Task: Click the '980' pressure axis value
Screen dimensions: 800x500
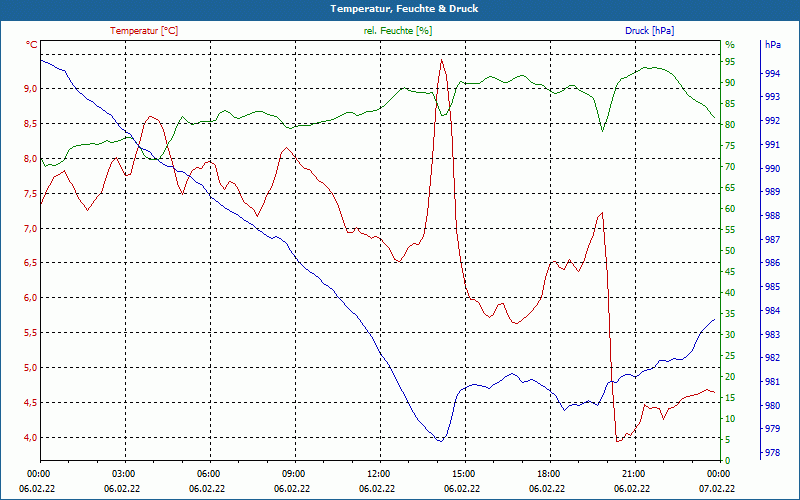Action: pos(772,406)
